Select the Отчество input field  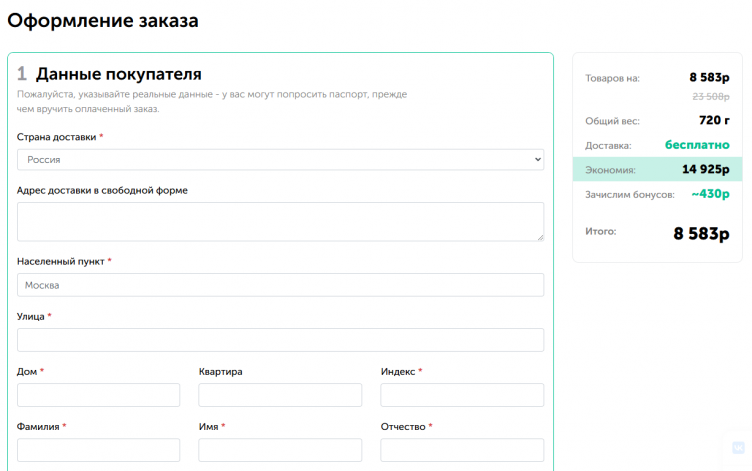point(462,450)
